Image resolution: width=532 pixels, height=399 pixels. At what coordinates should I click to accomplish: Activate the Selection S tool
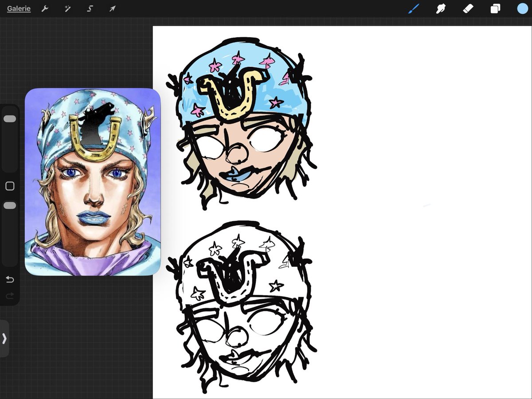pos(90,9)
